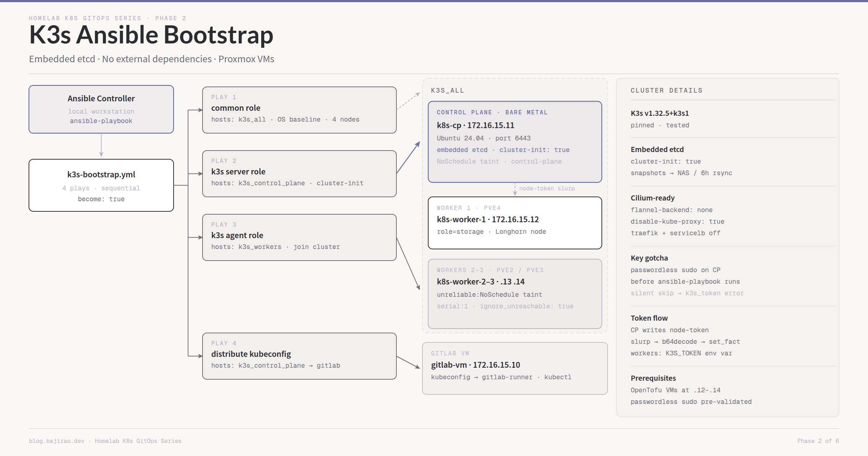
Task: Click 'hosts: k3s_all · OS baseline · 4 nodes'
Action: pyautogui.click(x=285, y=119)
